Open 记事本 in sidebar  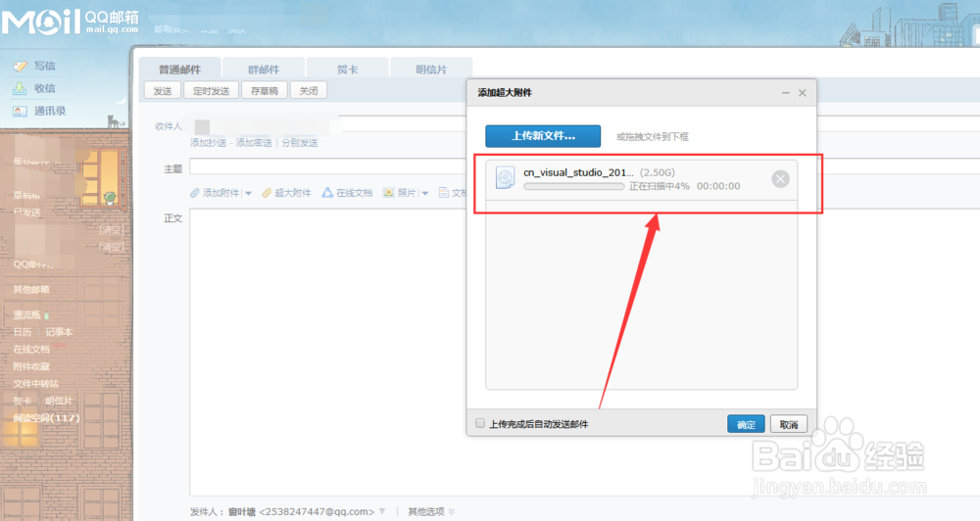[x=59, y=332]
